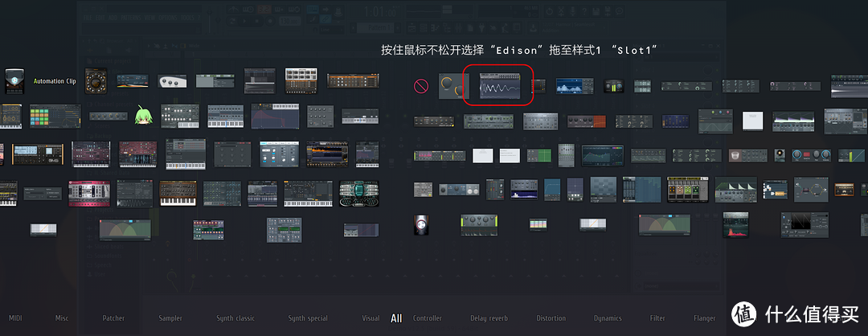Choose the green level meters effect

pyautogui.click(x=614, y=86)
